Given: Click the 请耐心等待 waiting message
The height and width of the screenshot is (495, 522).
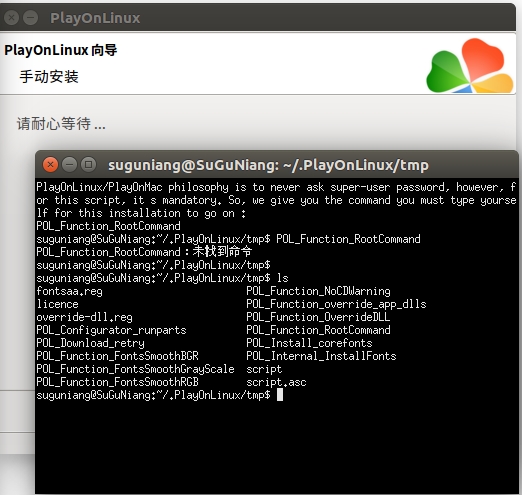Looking at the screenshot, I should tap(61, 124).
